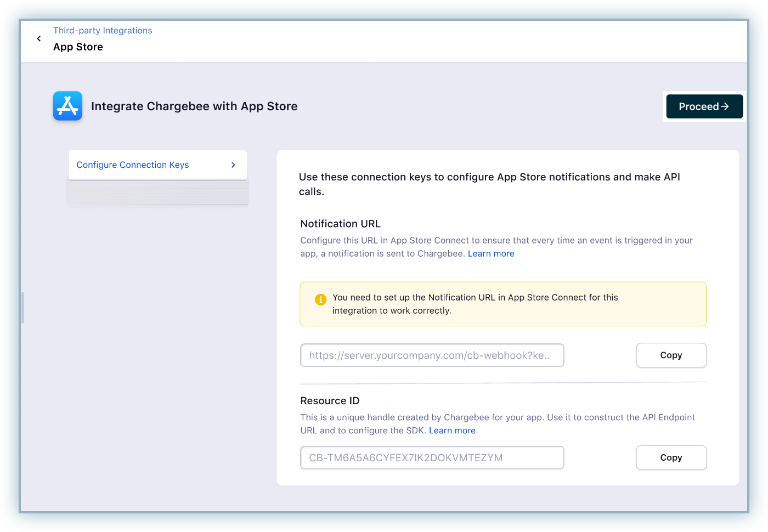Click the arrow icon inside Proceed
The width and height of the screenshot is (768, 532).
pyautogui.click(x=725, y=106)
